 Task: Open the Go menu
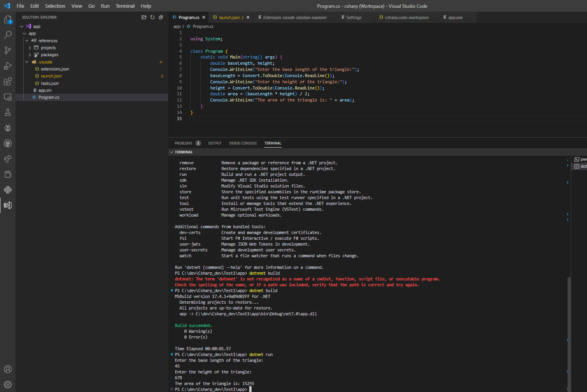coord(92,6)
